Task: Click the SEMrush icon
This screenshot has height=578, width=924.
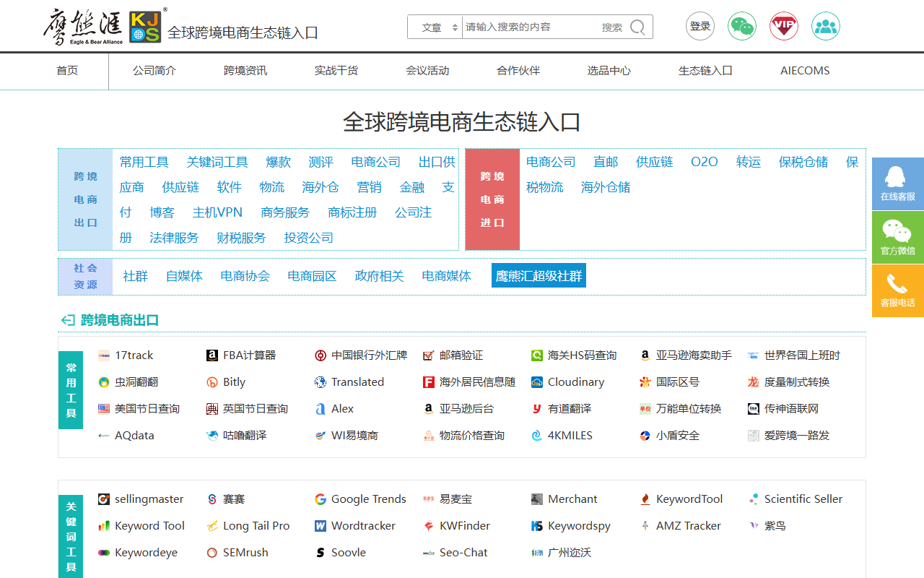Action: pos(212,553)
